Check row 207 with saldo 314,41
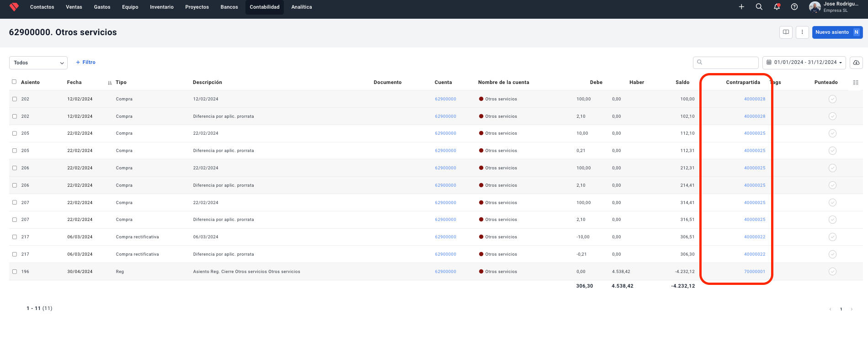 (15, 203)
